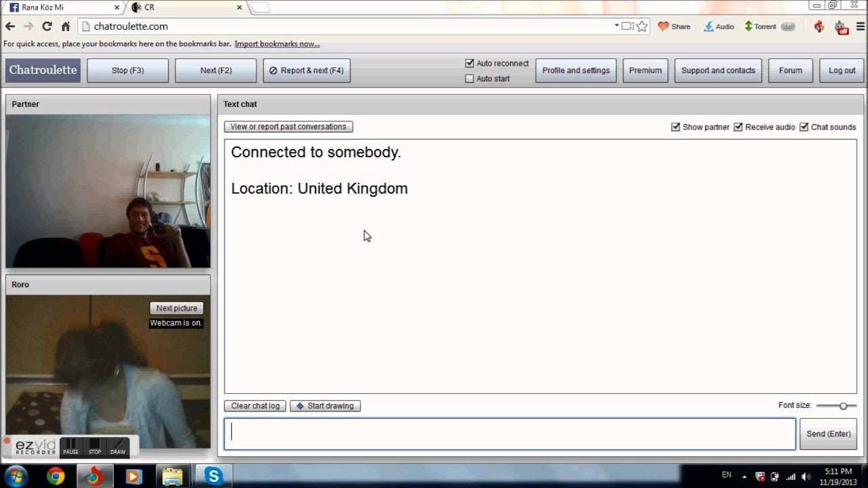The height and width of the screenshot is (488, 868).
Task: Open Support and contacts
Action: [718, 70]
